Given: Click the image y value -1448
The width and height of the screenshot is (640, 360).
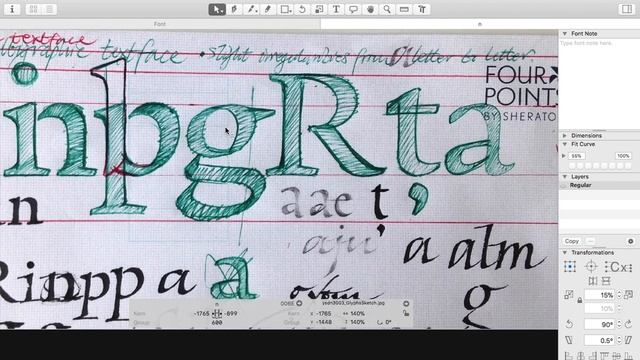Looking at the screenshot, I should 324,322.
